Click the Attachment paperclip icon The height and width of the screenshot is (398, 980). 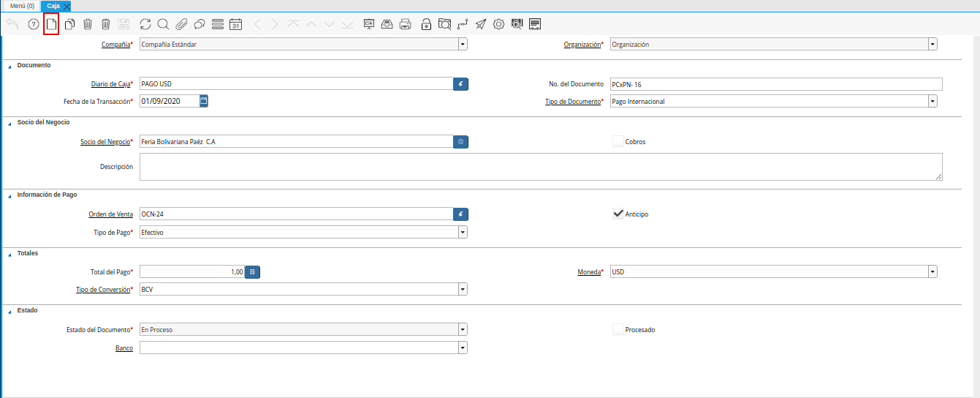click(181, 24)
